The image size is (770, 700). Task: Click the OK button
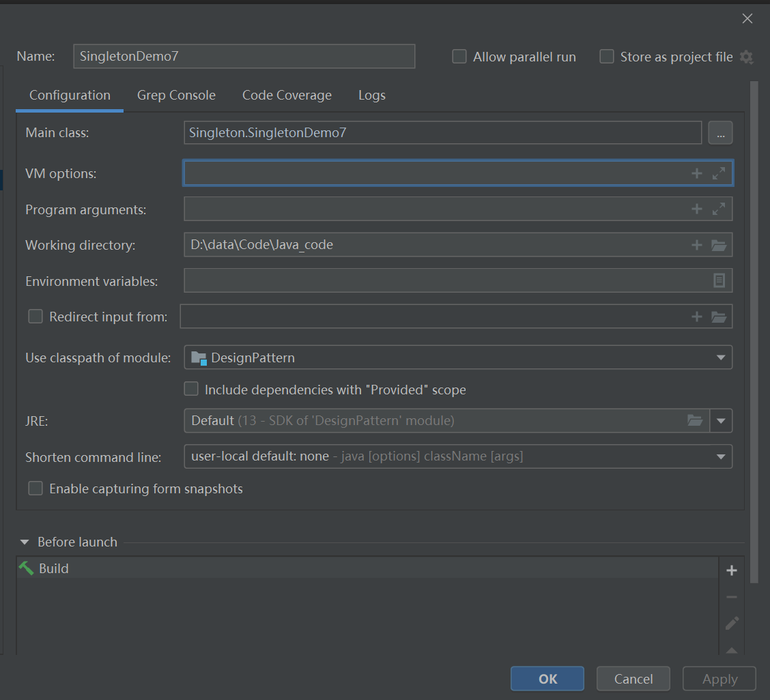tap(547, 679)
